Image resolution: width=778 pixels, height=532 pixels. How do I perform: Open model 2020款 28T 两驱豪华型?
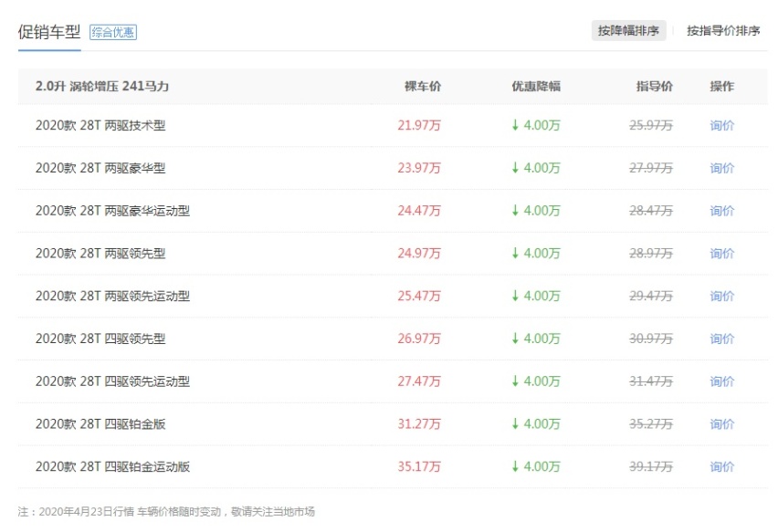[x=100, y=168]
